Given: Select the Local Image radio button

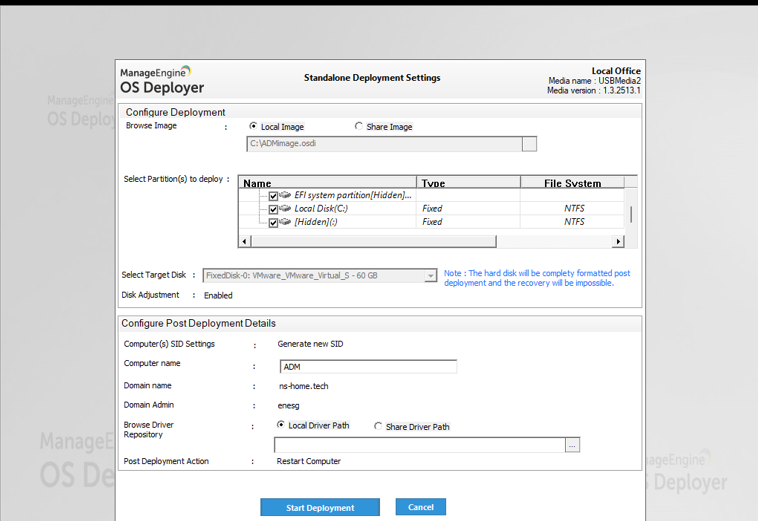Looking at the screenshot, I should tap(253, 126).
